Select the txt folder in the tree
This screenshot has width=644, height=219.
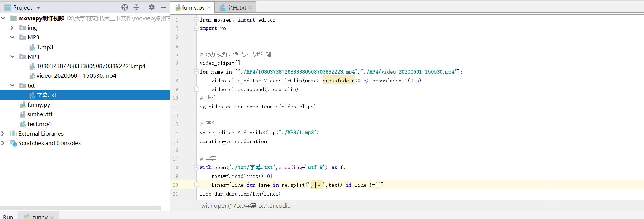click(31, 85)
